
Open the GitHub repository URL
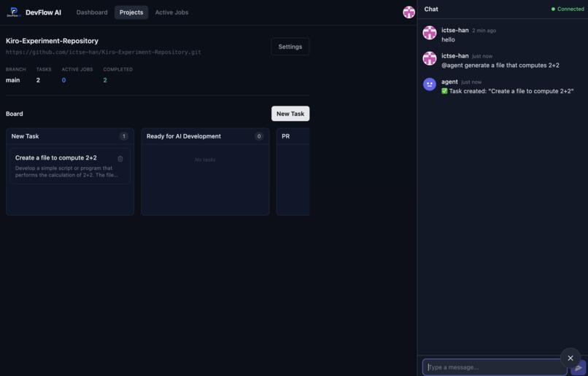104,52
